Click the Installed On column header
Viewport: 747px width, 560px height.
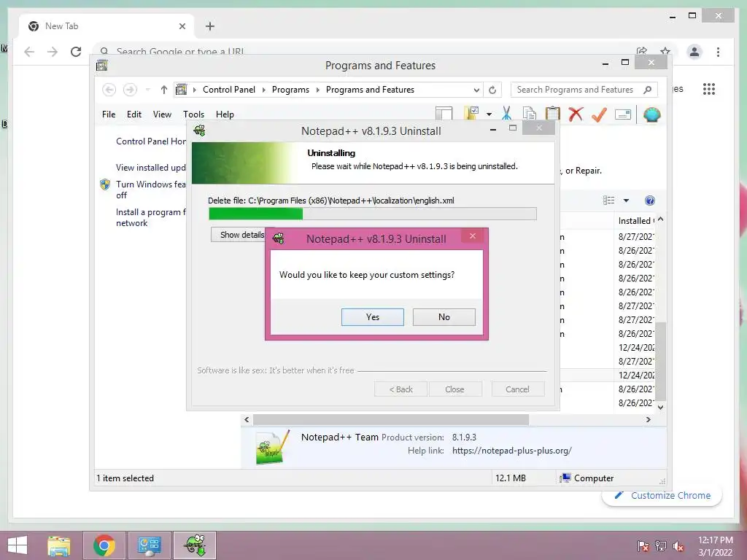point(636,220)
